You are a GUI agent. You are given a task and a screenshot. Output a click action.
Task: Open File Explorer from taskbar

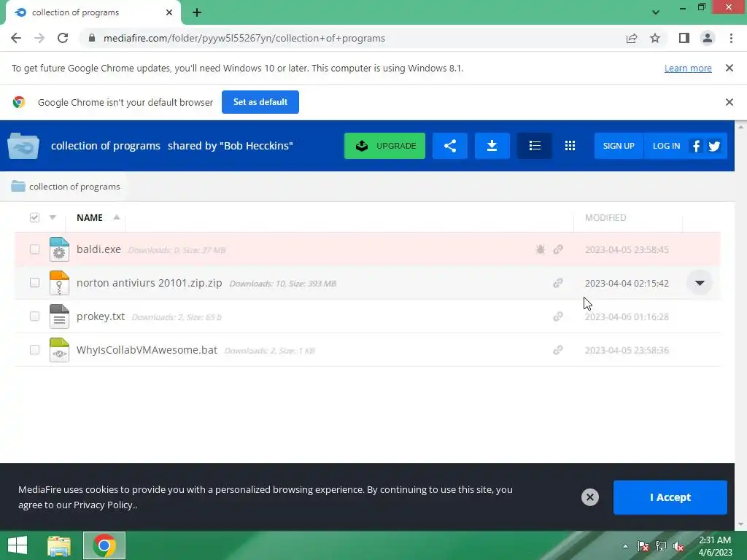click(59, 545)
